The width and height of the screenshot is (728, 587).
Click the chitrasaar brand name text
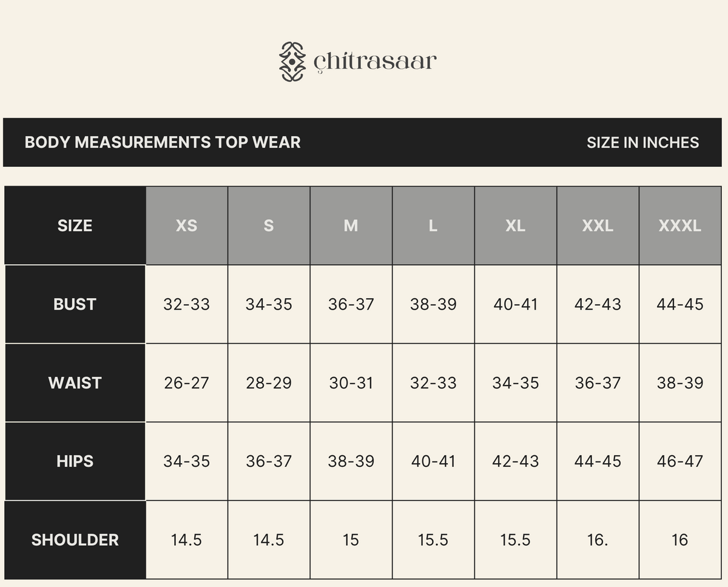tap(375, 61)
